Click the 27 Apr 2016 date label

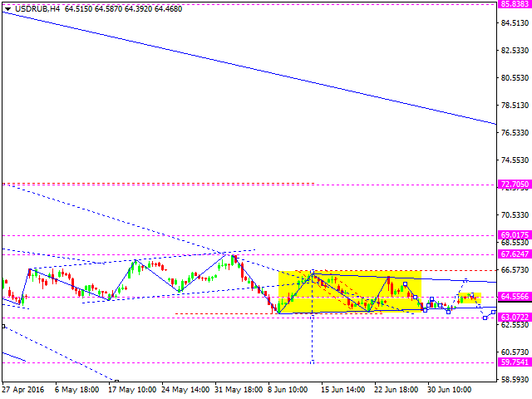(23, 390)
